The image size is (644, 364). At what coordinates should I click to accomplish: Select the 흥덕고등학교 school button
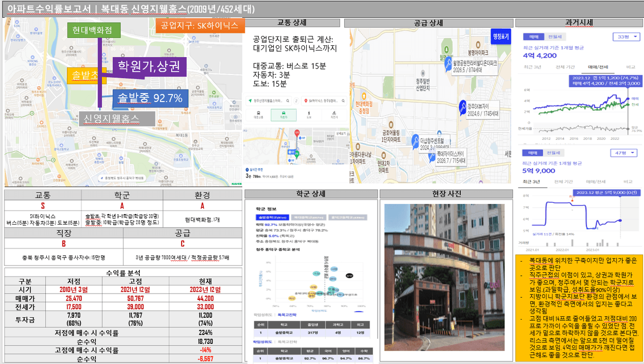(348, 217)
